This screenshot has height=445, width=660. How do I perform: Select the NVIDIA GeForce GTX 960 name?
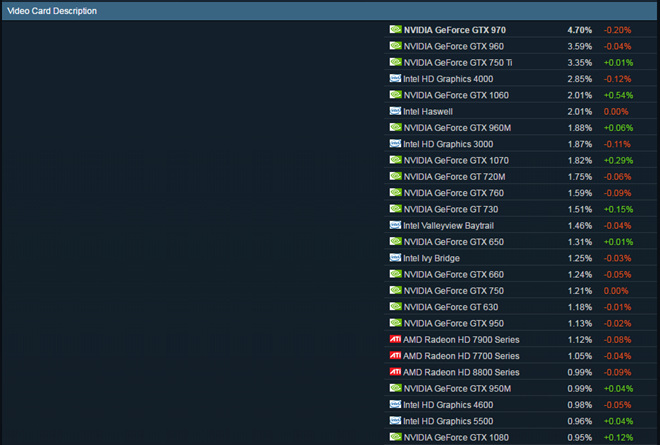pyautogui.click(x=454, y=46)
